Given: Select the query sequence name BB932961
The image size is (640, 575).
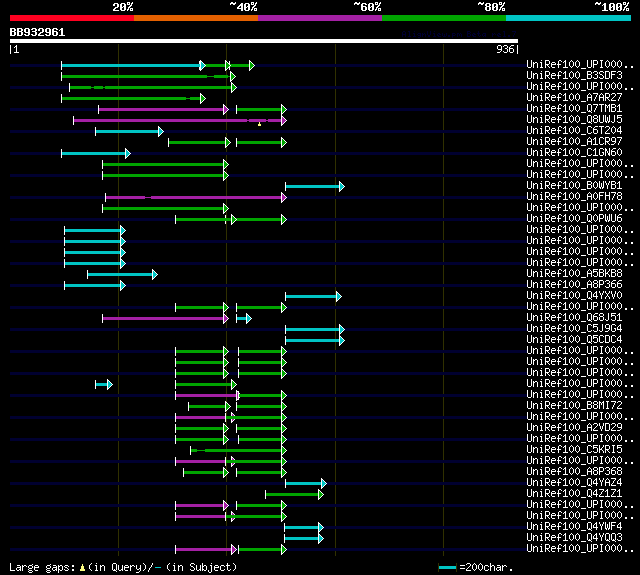Looking at the screenshot, I should (37, 32).
